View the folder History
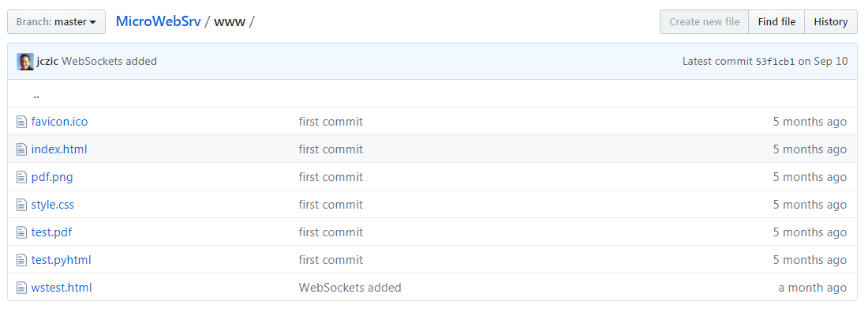The height and width of the screenshot is (309, 868). tap(831, 21)
